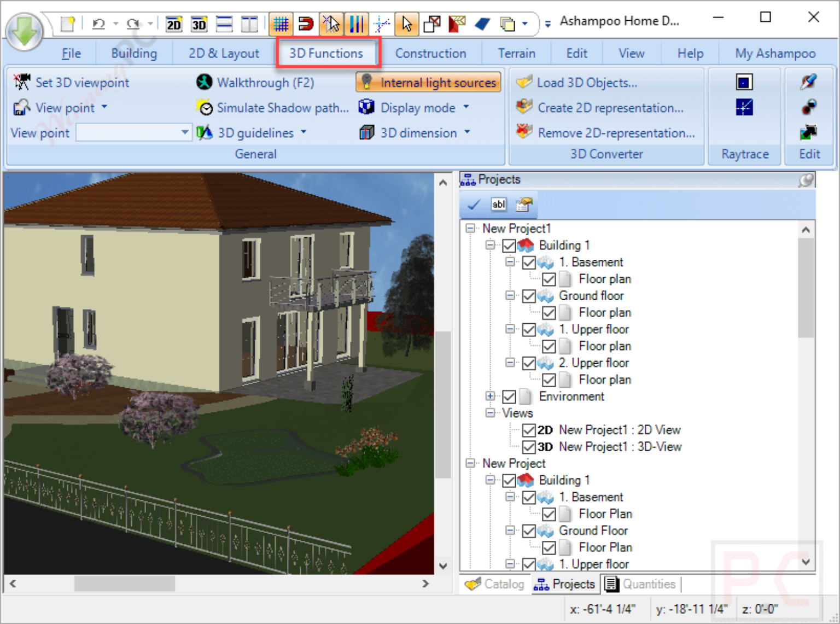Collapse Building 1 under New Project1
The height and width of the screenshot is (624, 840).
(x=491, y=245)
